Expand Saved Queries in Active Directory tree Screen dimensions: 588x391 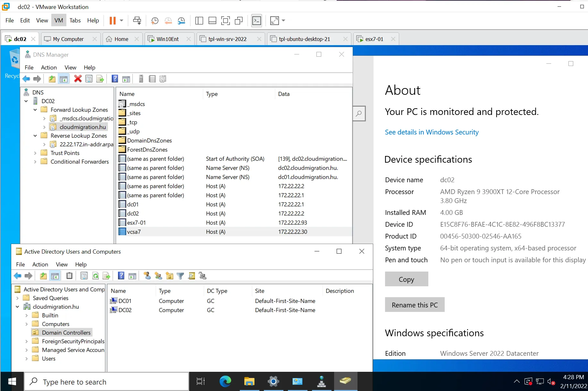pos(17,298)
